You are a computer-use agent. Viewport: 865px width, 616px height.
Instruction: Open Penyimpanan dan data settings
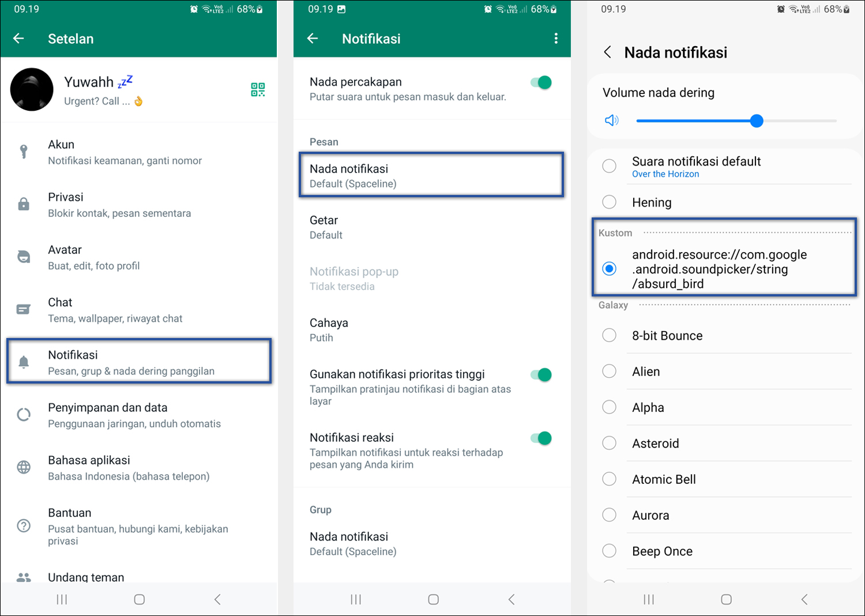(x=138, y=415)
